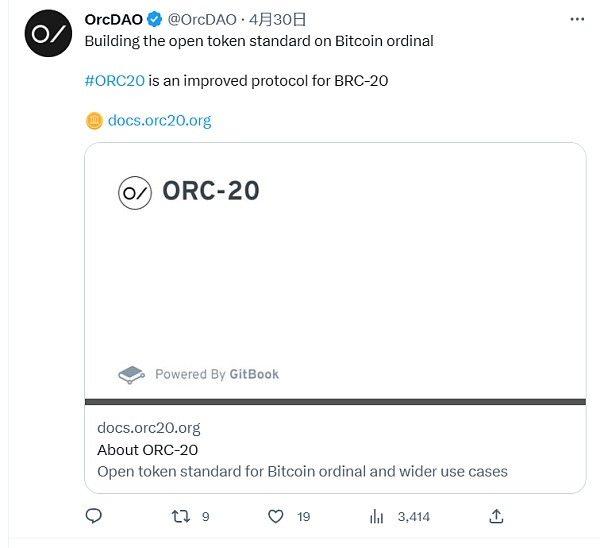
Task: Open the #ORC20 hashtag
Action: (x=115, y=80)
